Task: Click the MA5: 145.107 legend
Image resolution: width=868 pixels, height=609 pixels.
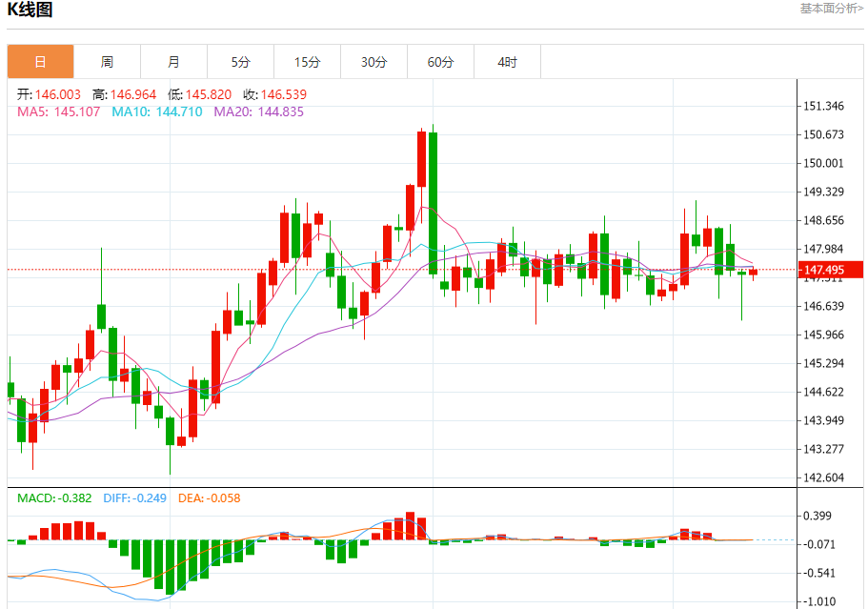Action: coord(59,112)
